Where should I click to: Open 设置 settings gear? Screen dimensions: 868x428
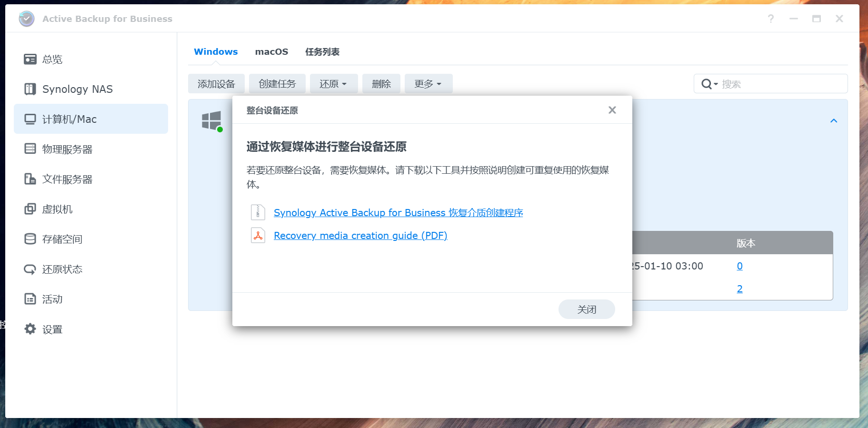30,329
